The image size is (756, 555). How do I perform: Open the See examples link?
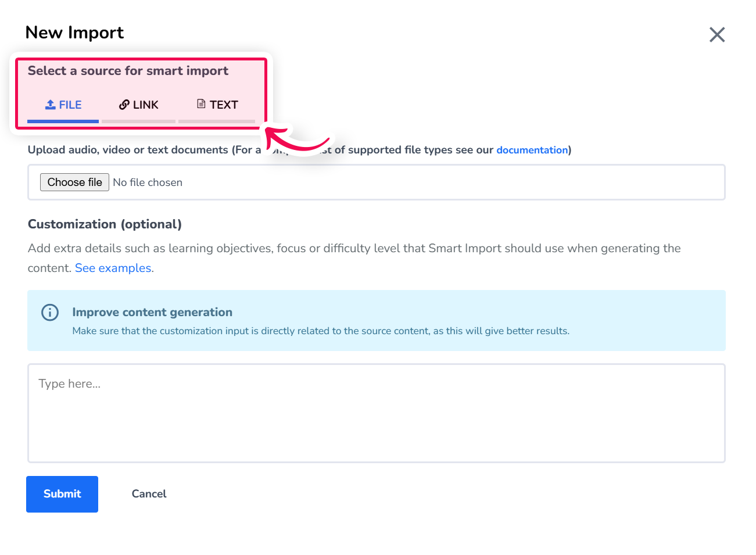coord(113,268)
